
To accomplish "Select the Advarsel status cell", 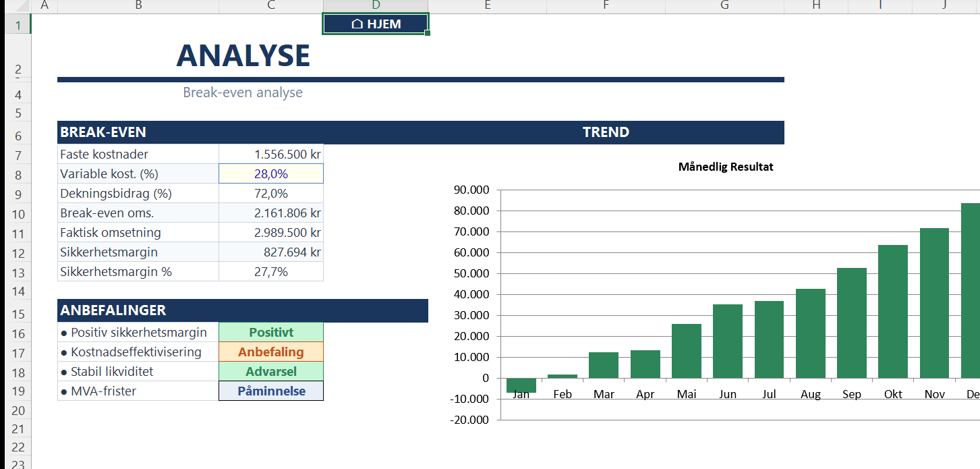I will [271, 372].
